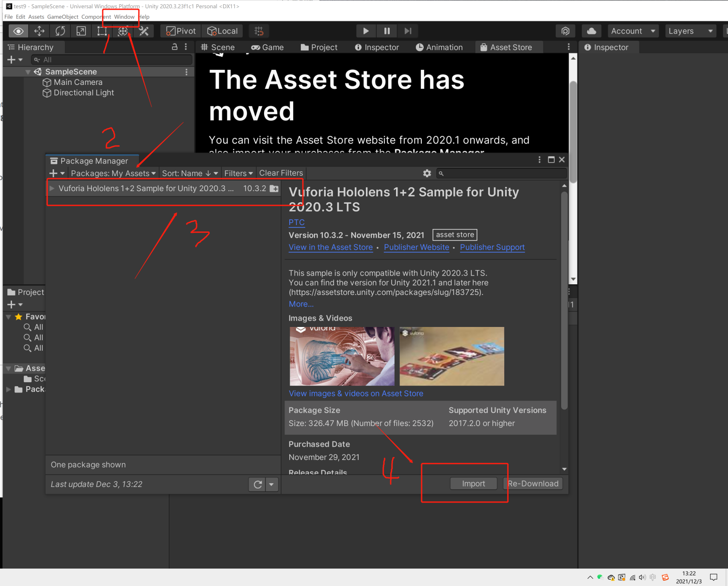Image resolution: width=728 pixels, height=586 pixels.
Task: Open Package Manager add package dropdown
Action: [57, 173]
